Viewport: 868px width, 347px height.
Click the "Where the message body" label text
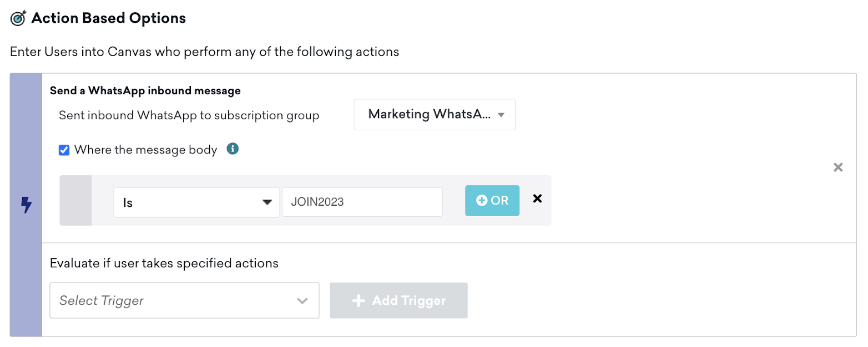click(145, 150)
